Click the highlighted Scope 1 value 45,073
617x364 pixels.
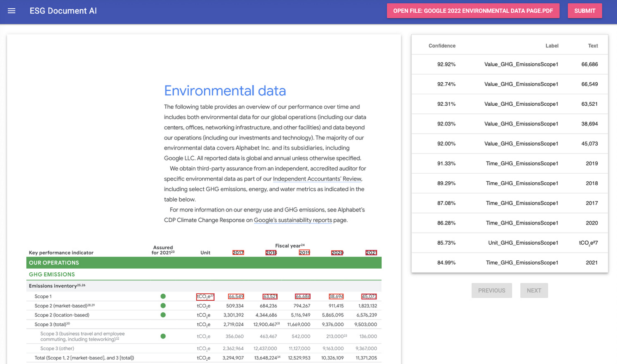pos(369,297)
